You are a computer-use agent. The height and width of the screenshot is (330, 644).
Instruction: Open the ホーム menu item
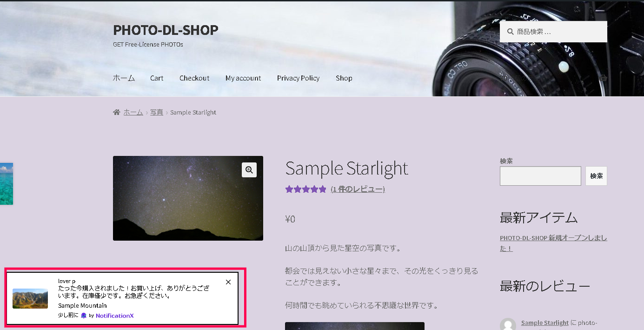tap(124, 78)
